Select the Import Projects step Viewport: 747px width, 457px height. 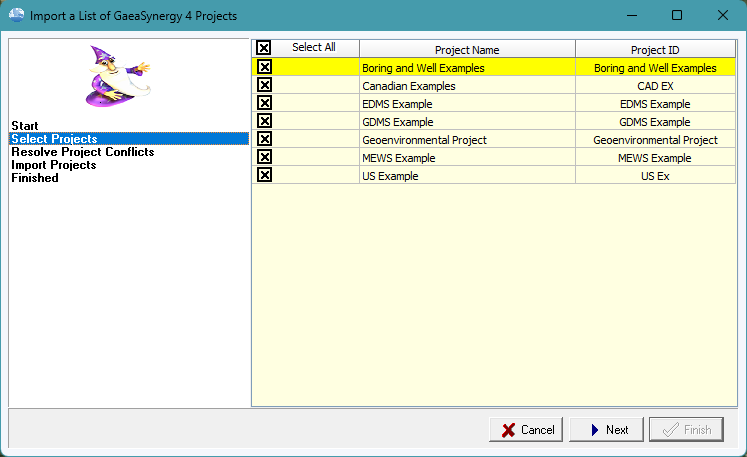54,165
